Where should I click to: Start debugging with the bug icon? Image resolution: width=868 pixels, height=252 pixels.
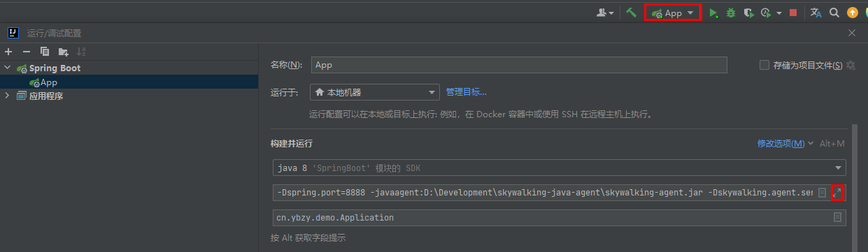(731, 13)
